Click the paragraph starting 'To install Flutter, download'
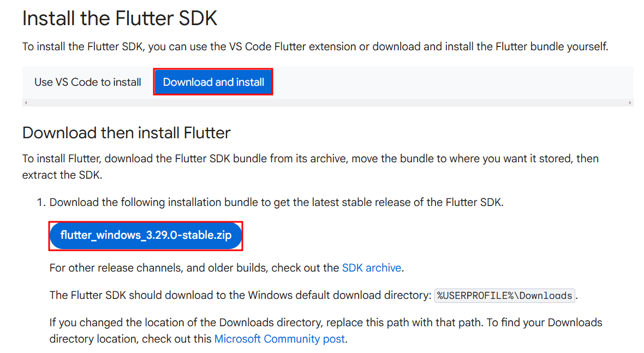 [x=310, y=159]
